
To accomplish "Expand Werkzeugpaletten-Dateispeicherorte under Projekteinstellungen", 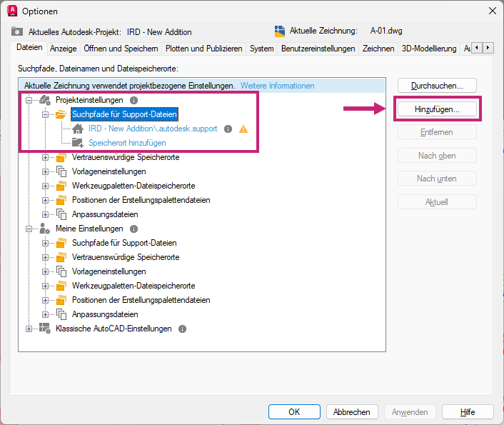I will 45,186.
